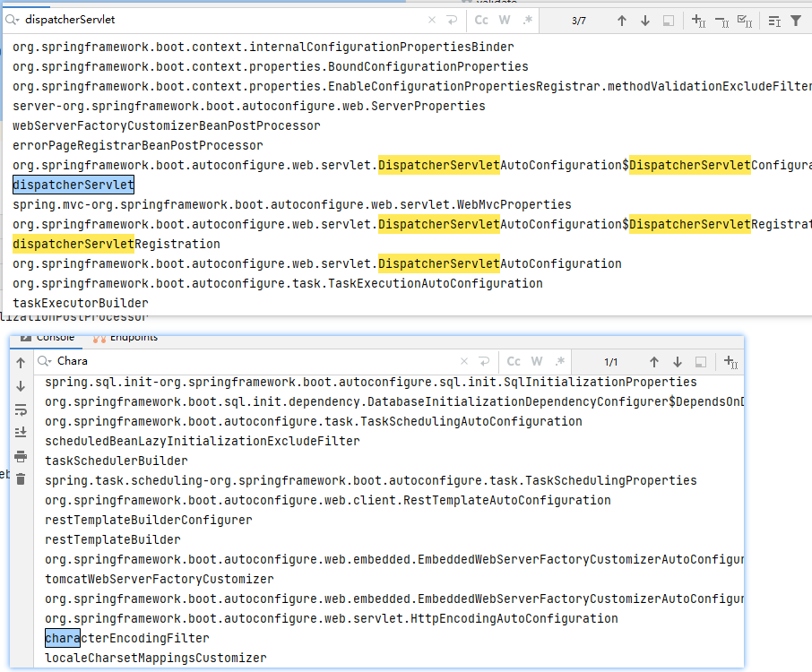Toggle Words option in dispatcherServlet search
The height and width of the screenshot is (672, 812).
[505, 21]
